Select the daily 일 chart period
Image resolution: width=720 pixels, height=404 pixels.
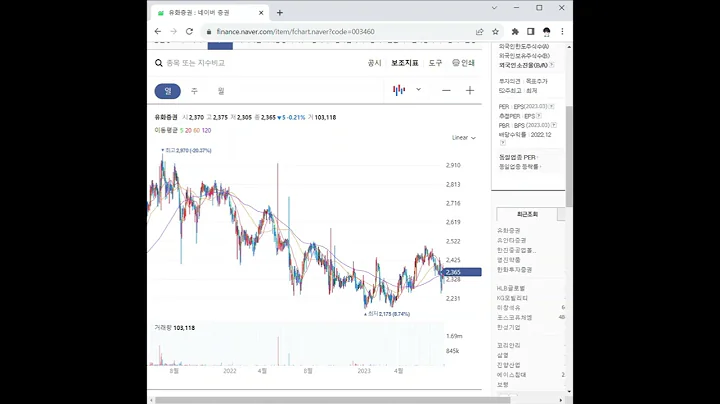[x=168, y=91]
